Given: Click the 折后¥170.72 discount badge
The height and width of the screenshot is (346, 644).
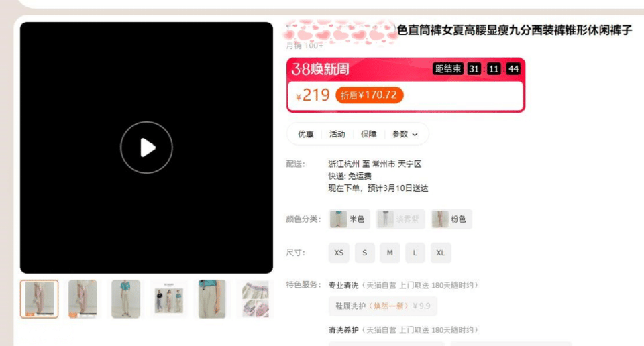Looking at the screenshot, I should pyautogui.click(x=369, y=95).
